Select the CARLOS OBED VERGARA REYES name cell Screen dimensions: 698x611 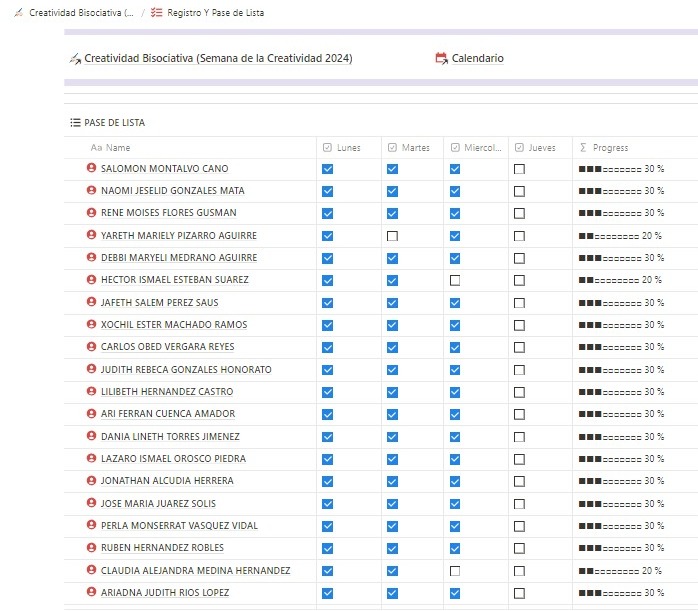pos(190,347)
